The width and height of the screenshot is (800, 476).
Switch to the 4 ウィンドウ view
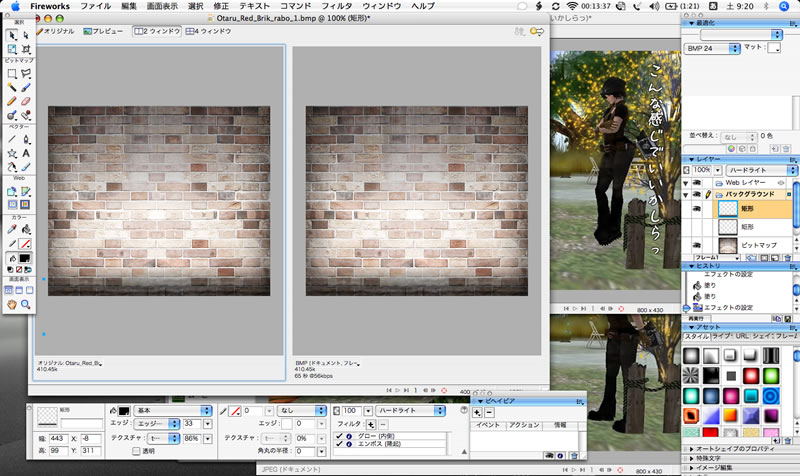click(x=208, y=31)
